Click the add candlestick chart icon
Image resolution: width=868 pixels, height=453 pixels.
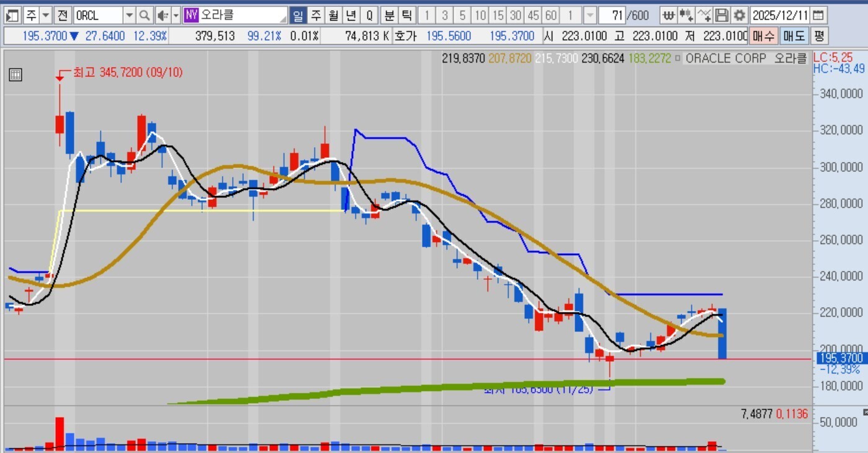tap(686, 15)
